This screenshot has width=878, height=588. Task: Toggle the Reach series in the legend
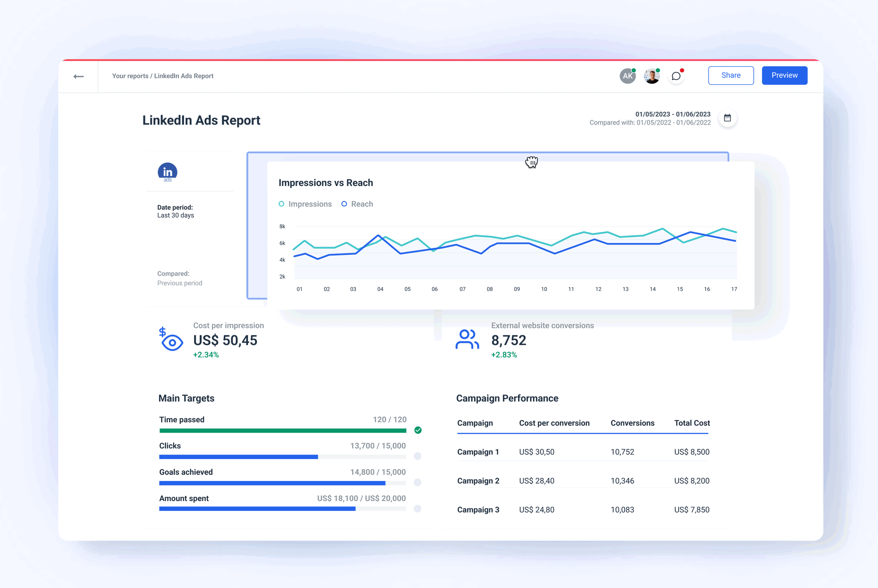(x=357, y=204)
